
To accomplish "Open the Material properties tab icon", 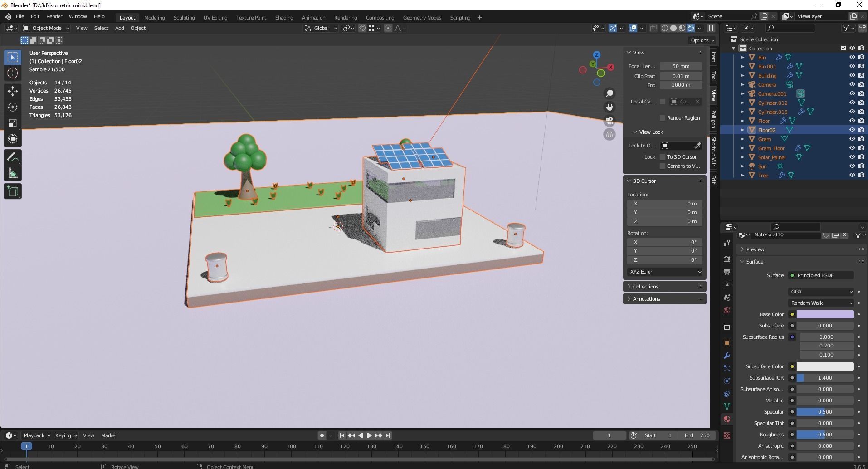I will tap(727, 419).
